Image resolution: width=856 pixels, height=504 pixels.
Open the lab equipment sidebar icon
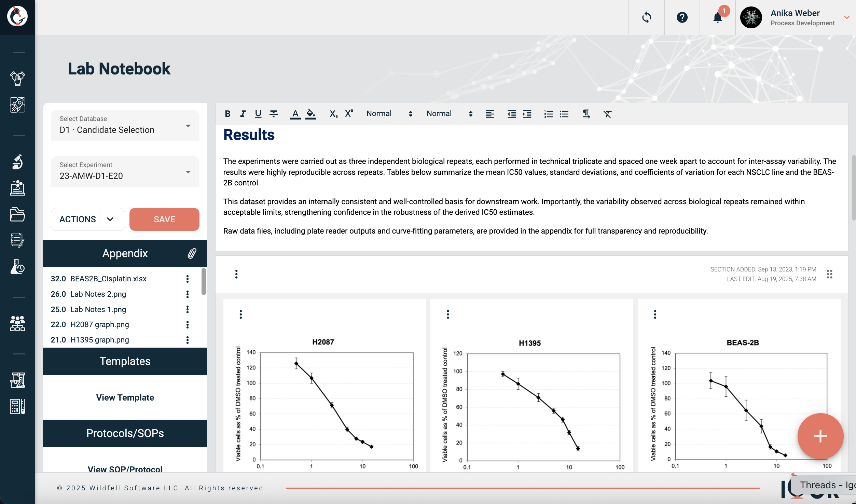coord(17,380)
